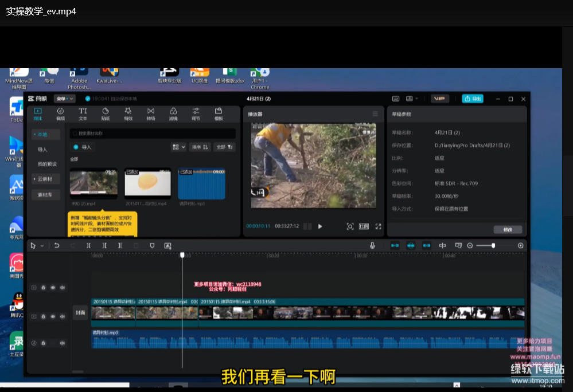This screenshot has height=392, width=573.
Task: Undo the last edit in the timeline
Action: tap(57, 246)
